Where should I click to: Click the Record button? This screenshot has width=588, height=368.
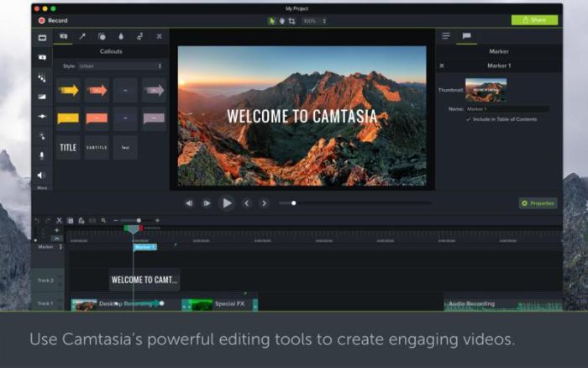click(53, 20)
